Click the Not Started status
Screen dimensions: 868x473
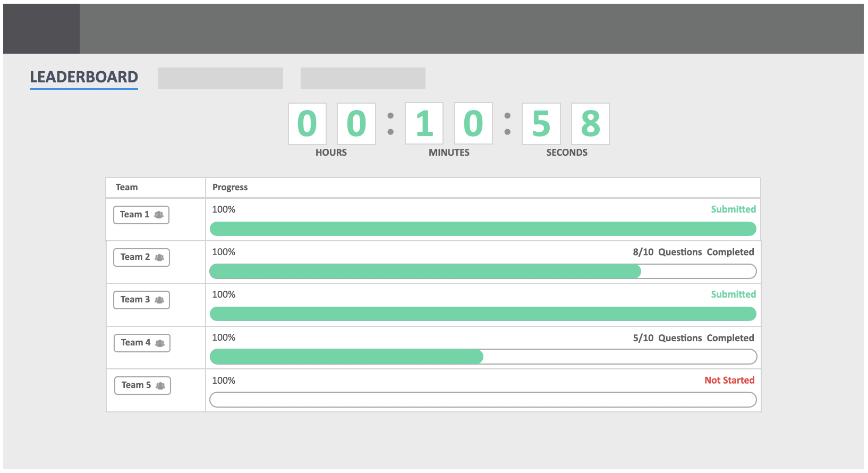coord(729,381)
